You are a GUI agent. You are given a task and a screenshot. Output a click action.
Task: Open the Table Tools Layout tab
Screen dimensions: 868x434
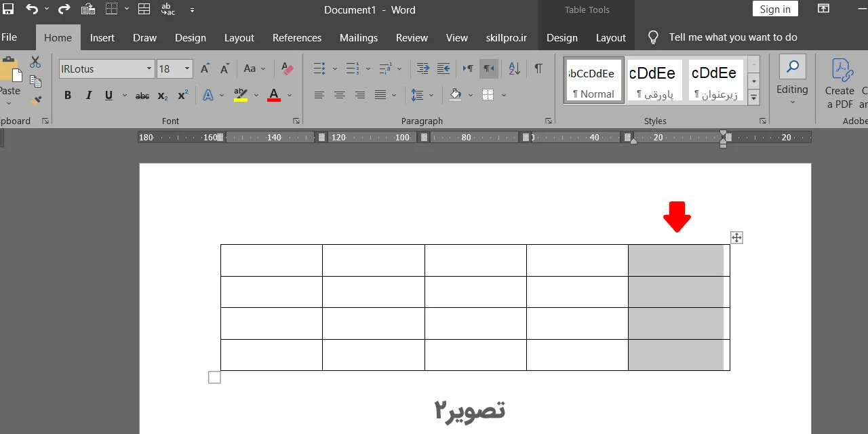(611, 37)
